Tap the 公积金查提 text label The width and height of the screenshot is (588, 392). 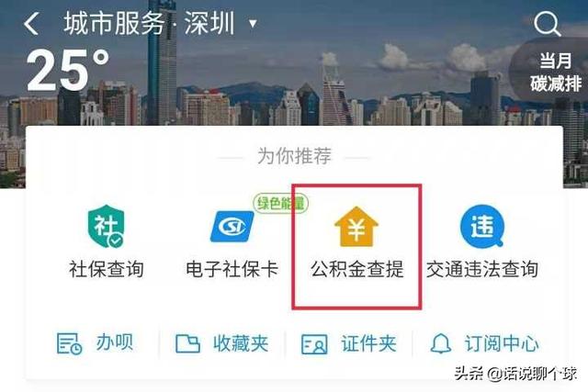(x=357, y=269)
